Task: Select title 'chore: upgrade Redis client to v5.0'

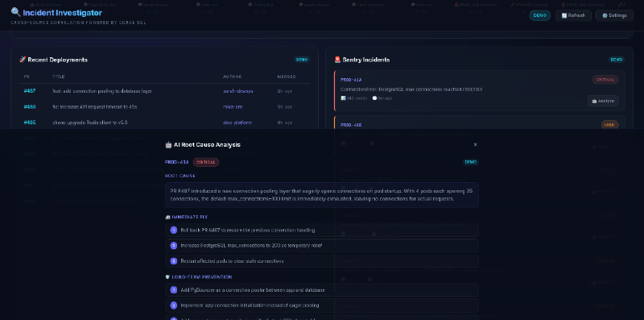Action: (x=90, y=123)
